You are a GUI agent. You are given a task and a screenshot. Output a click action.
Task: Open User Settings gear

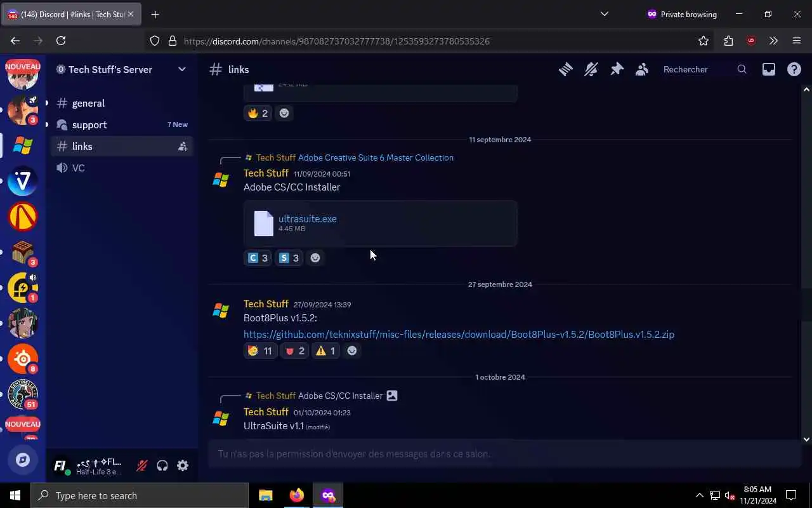click(x=183, y=466)
